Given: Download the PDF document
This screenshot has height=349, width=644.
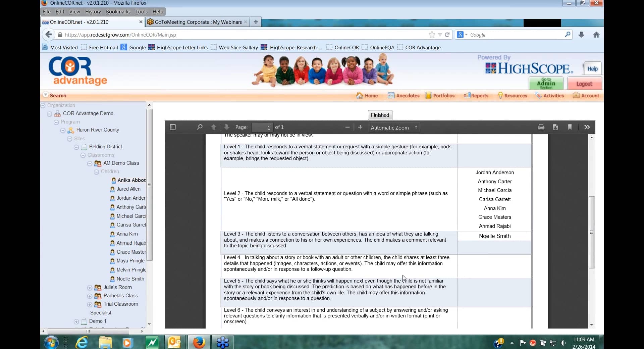Looking at the screenshot, I should pyautogui.click(x=555, y=127).
